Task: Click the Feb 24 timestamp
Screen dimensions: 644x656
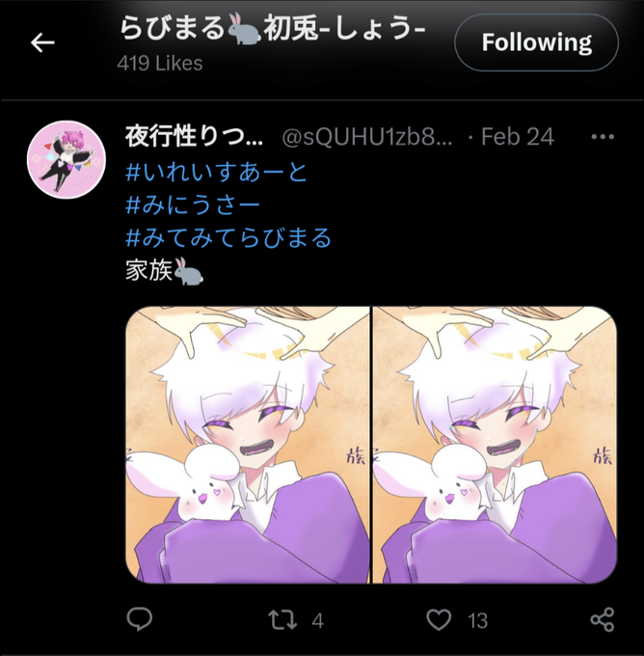Action: pyautogui.click(x=518, y=137)
